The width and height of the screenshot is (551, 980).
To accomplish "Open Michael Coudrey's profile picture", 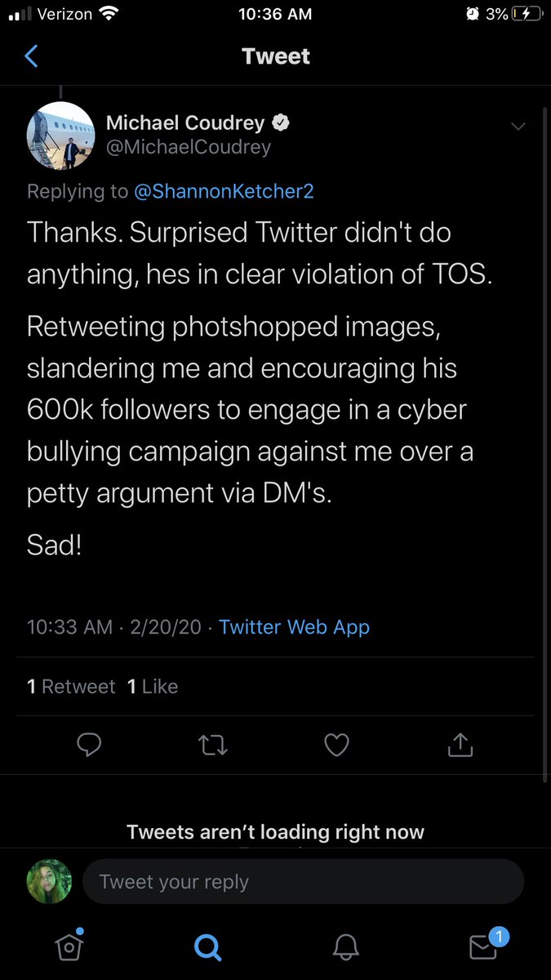I will pos(61,136).
